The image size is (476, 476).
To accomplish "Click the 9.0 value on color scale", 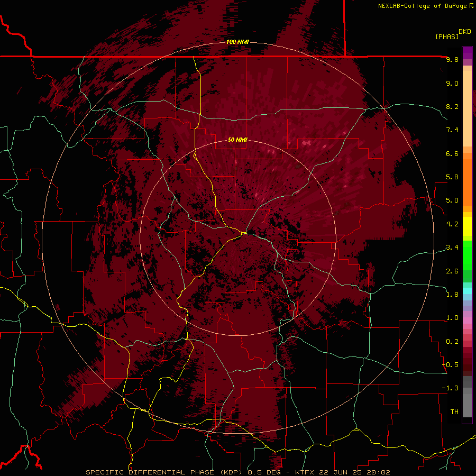I will click(x=452, y=83).
